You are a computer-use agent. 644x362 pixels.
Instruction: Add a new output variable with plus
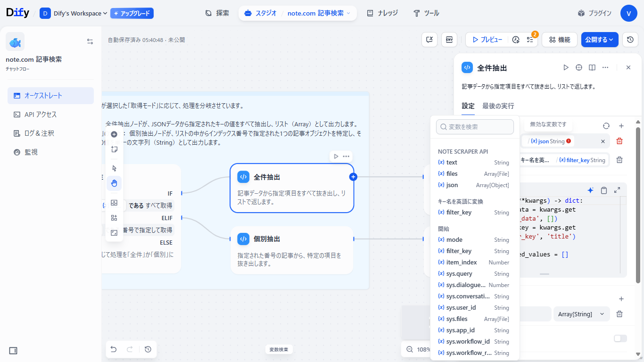pyautogui.click(x=621, y=299)
